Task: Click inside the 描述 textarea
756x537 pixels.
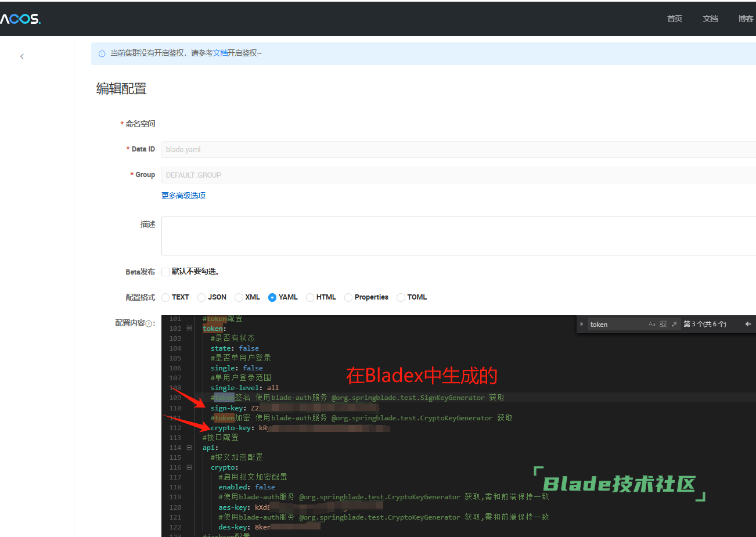Action: (x=459, y=236)
